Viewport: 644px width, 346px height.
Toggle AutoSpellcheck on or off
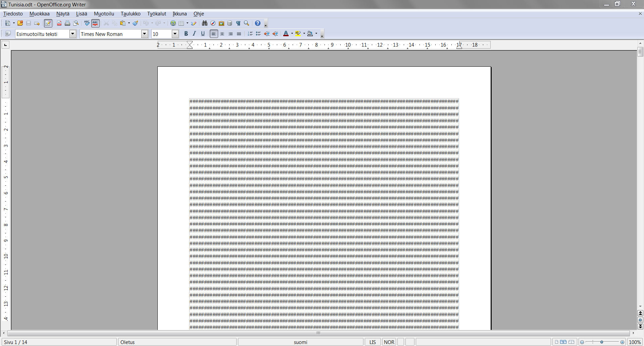point(95,23)
